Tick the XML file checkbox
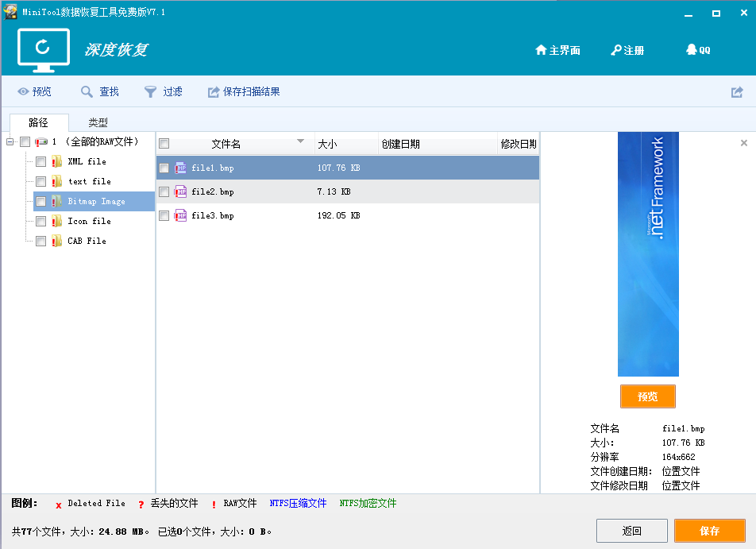 click(41, 161)
